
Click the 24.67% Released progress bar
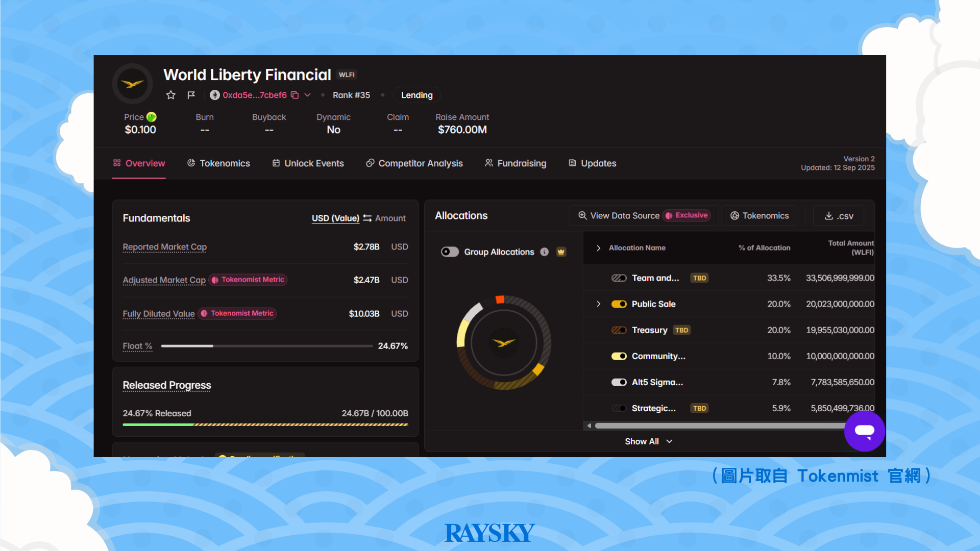coord(265,424)
